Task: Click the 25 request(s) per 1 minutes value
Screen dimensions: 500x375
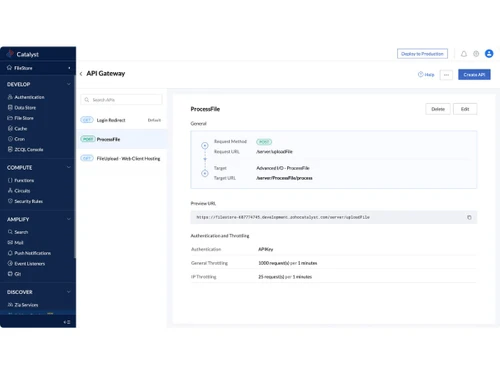Action: click(285, 277)
